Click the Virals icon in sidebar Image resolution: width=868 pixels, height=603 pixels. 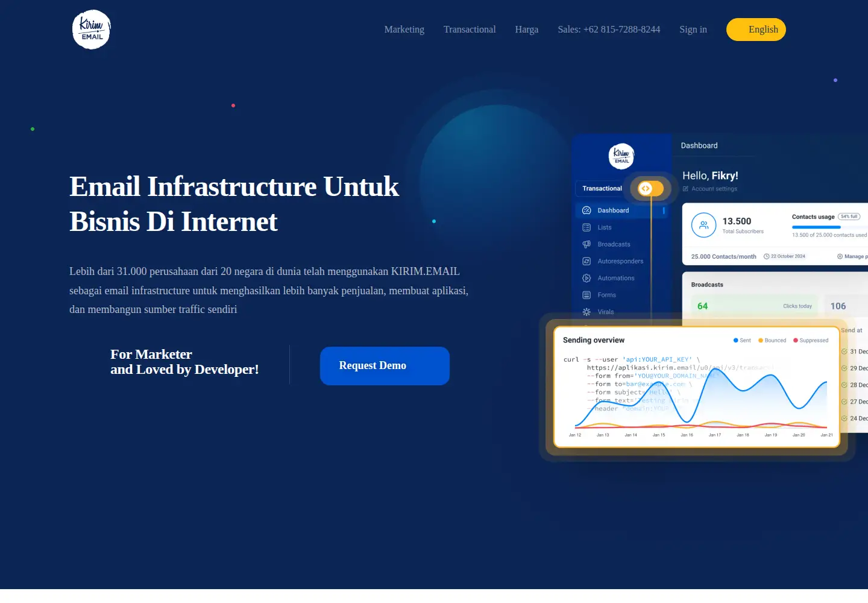(587, 312)
